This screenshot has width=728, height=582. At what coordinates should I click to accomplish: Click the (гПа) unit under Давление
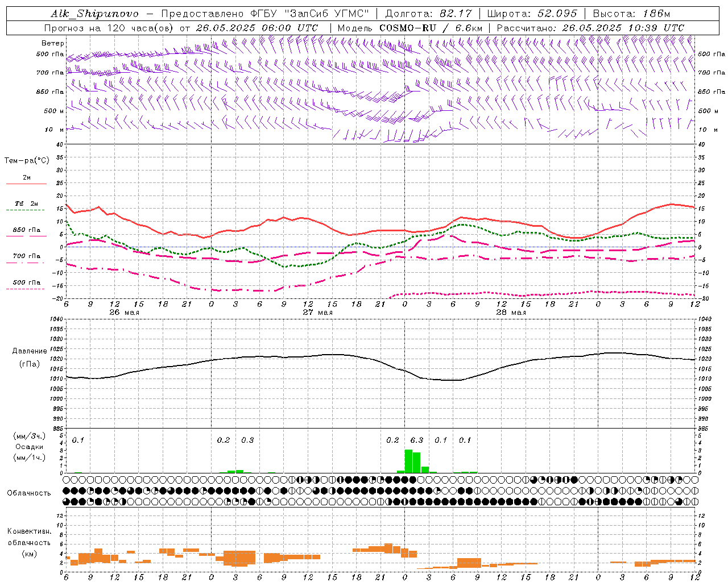[x=30, y=364]
